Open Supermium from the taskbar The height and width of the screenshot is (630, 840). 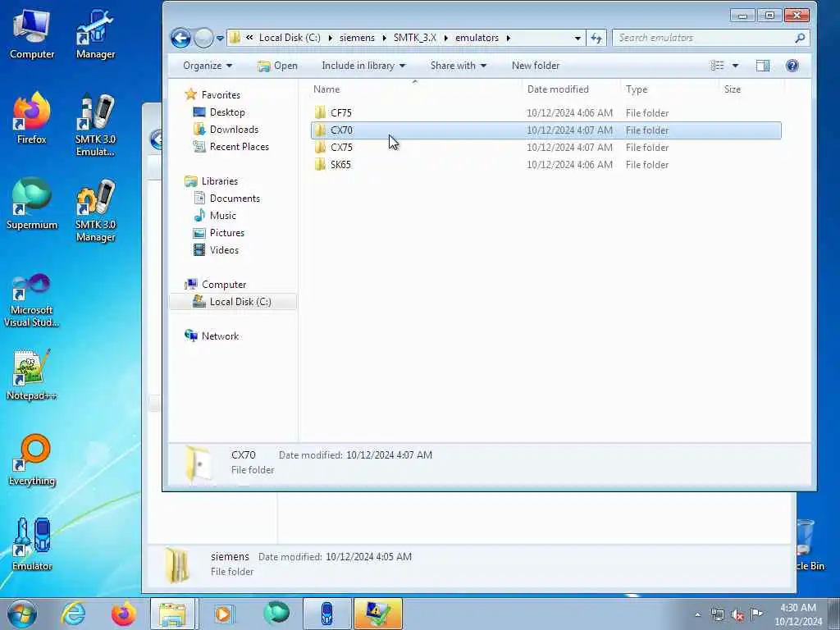(x=276, y=614)
